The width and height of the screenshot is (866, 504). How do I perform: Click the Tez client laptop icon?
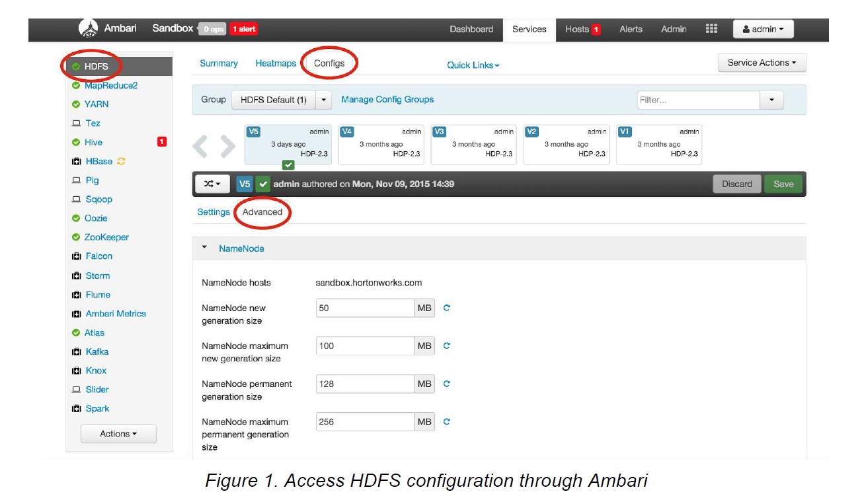[x=76, y=124]
